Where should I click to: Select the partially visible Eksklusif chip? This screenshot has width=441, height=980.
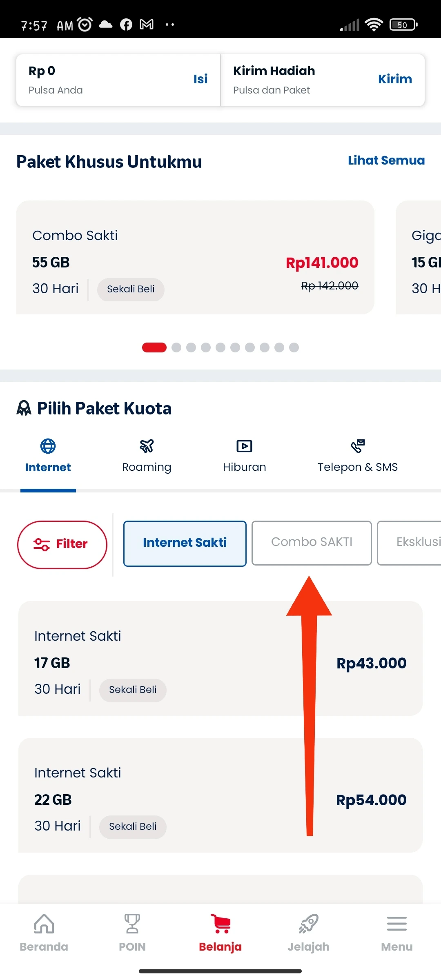pyautogui.click(x=409, y=543)
